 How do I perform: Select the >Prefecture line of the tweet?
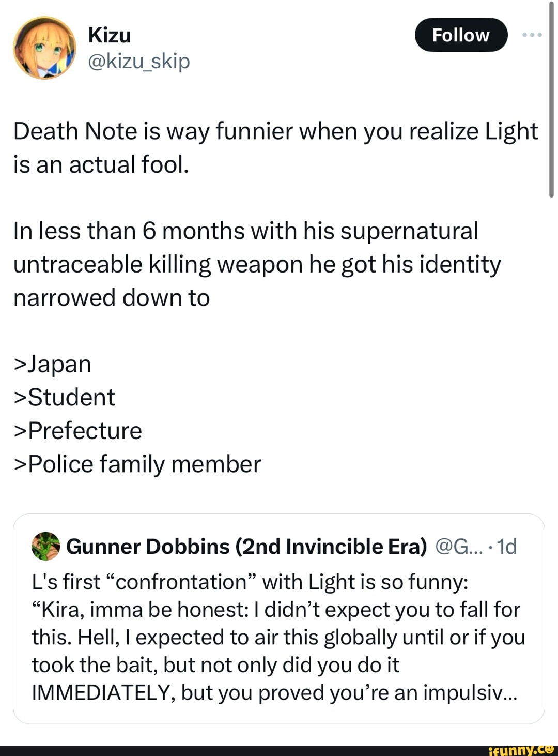(x=78, y=431)
